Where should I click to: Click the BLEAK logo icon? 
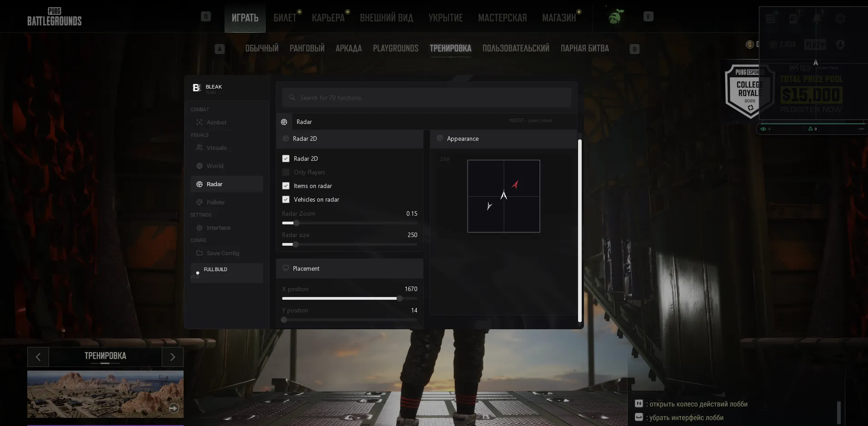[196, 88]
